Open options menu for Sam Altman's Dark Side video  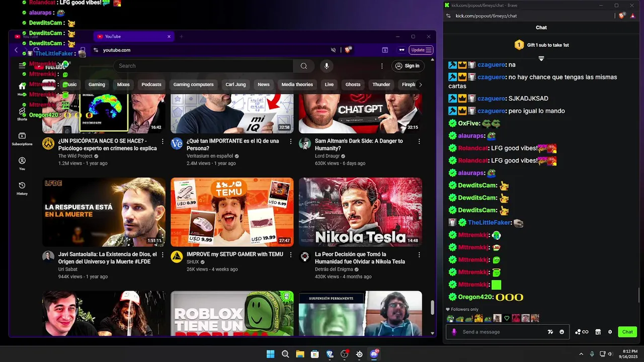[419, 142]
